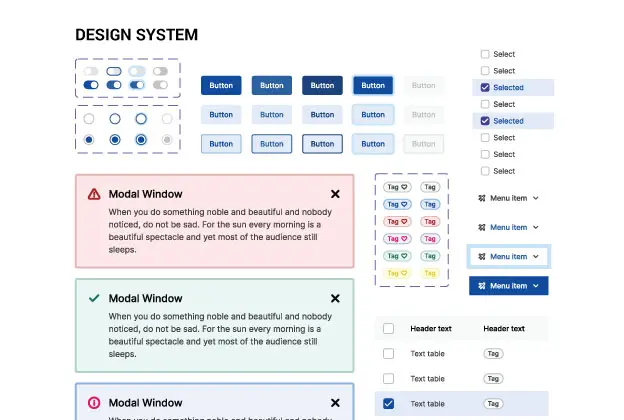
Task: Click the icon inside the outlined Menu item
Action: [x=482, y=256]
